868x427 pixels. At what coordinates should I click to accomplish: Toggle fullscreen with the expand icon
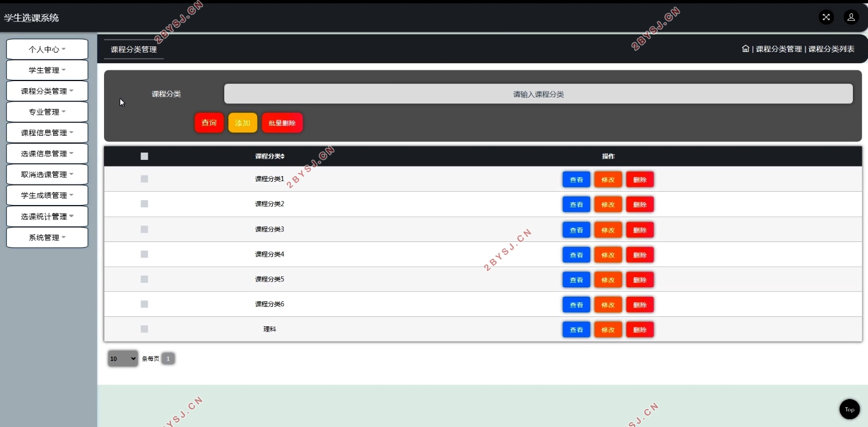[x=826, y=17]
